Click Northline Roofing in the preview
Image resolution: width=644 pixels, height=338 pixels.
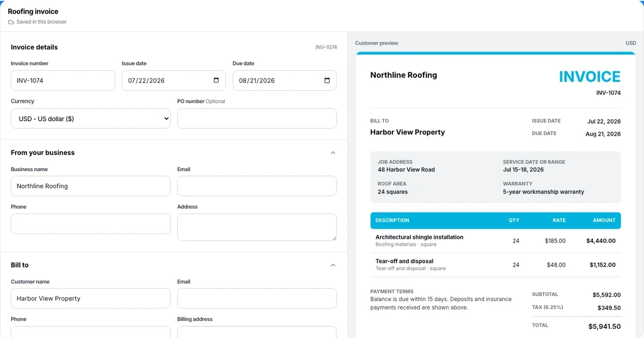[x=404, y=75]
